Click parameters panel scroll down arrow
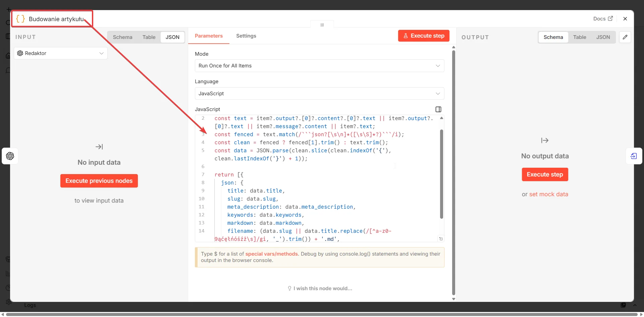This screenshot has height=317, width=644. 453,299
